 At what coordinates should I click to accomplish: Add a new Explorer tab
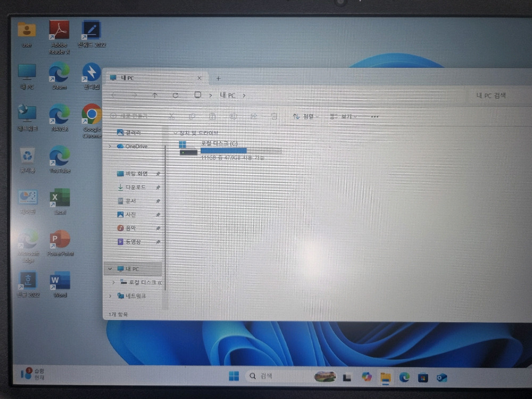[x=219, y=78]
